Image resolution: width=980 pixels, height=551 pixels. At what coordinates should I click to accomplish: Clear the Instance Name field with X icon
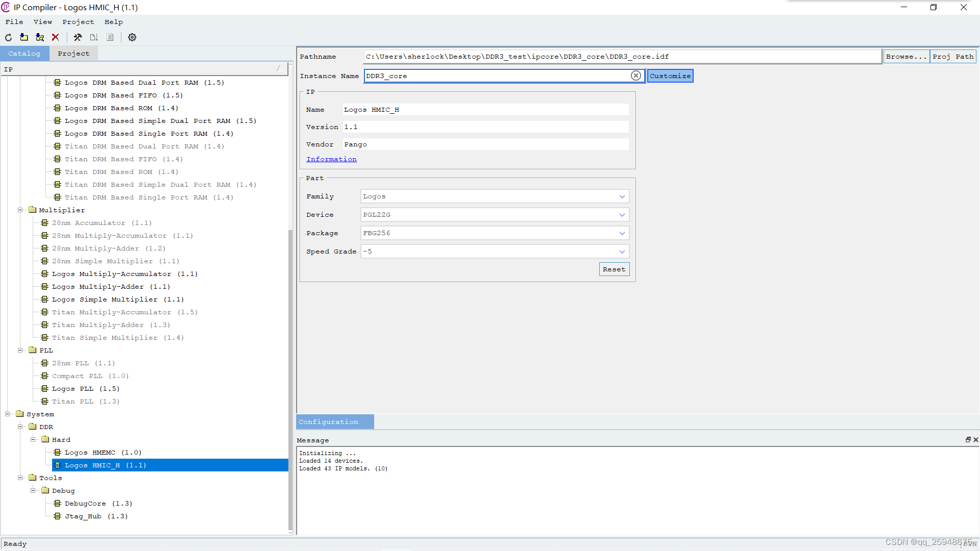pos(635,76)
